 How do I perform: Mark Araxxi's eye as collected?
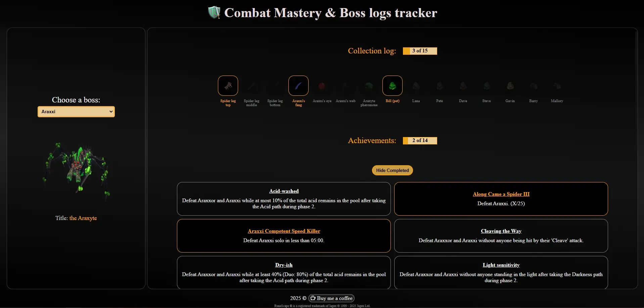pos(322,86)
